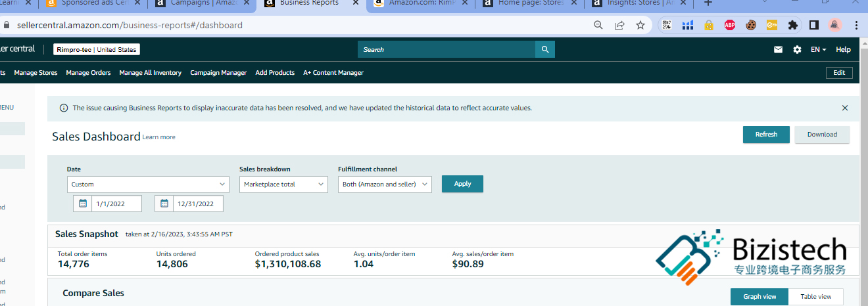This screenshot has height=306, width=868.
Task: Open the Fulfillment channel dropdown
Action: tap(385, 185)
